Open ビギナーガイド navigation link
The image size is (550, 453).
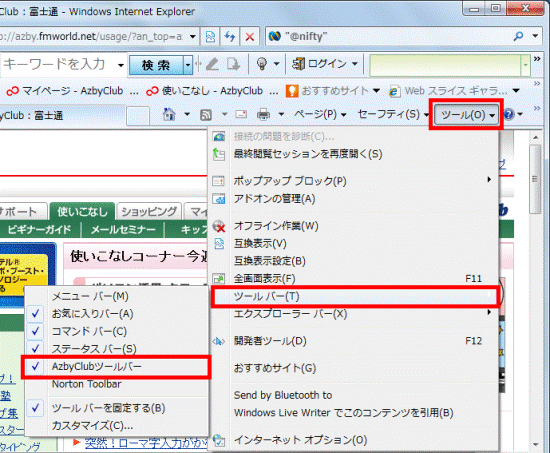(x=39, y=230)
